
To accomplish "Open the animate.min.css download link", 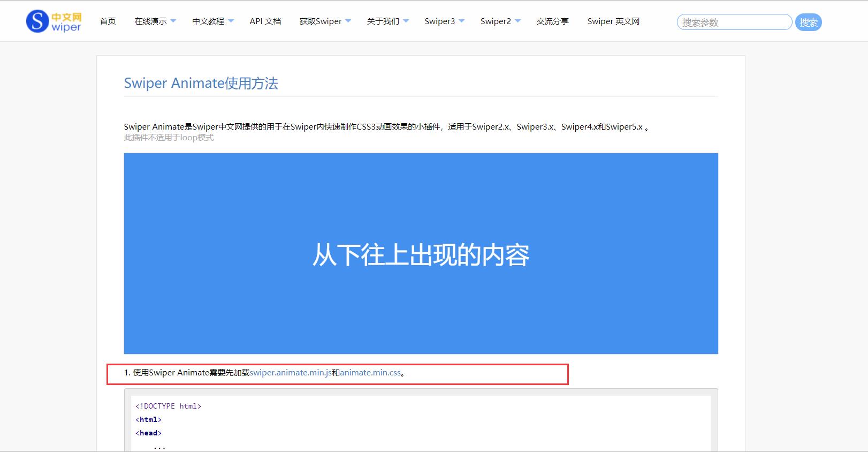I will click(x=370, y=373).
